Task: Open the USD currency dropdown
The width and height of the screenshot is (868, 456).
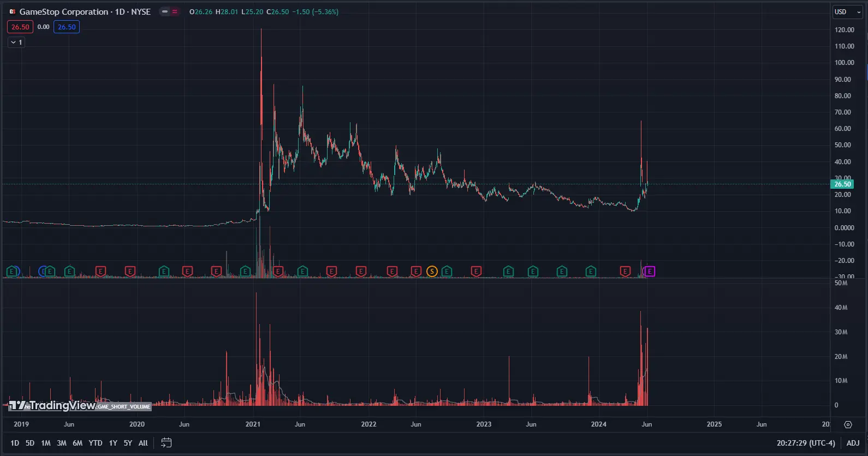Action: coord(847,11)
